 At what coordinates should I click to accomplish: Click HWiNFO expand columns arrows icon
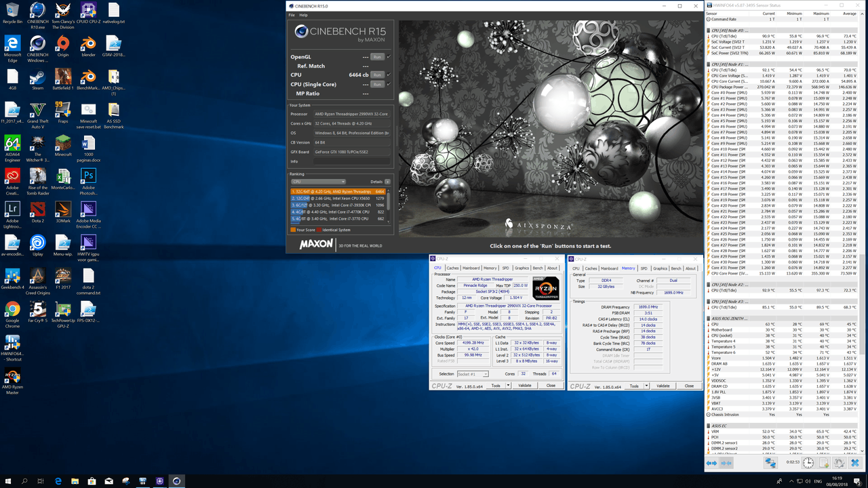pyautogui.click(x=711, y=463)
